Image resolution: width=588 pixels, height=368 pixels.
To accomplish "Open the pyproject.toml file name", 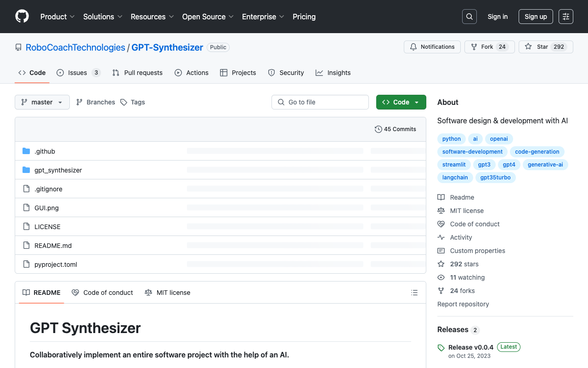I will coord(56,264).
